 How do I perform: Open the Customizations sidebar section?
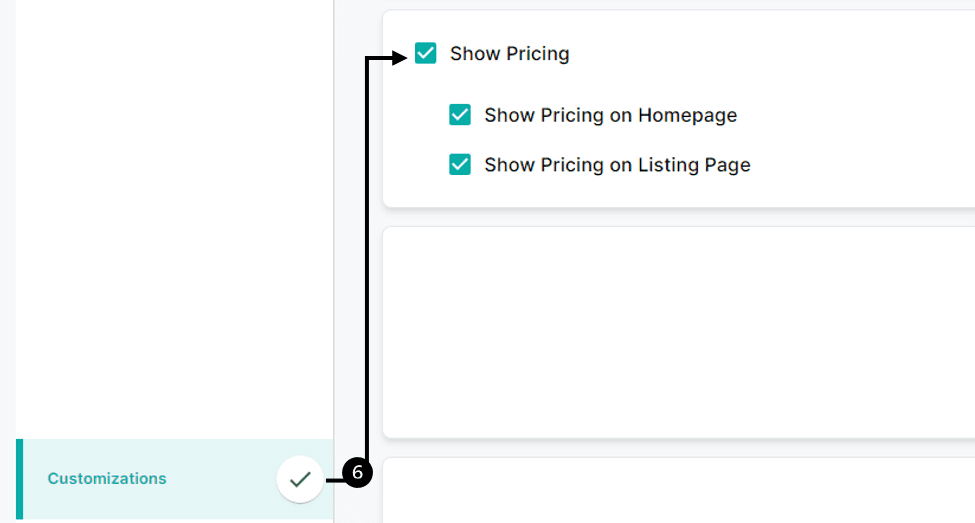pyautogui.click(x=175, y=479)
